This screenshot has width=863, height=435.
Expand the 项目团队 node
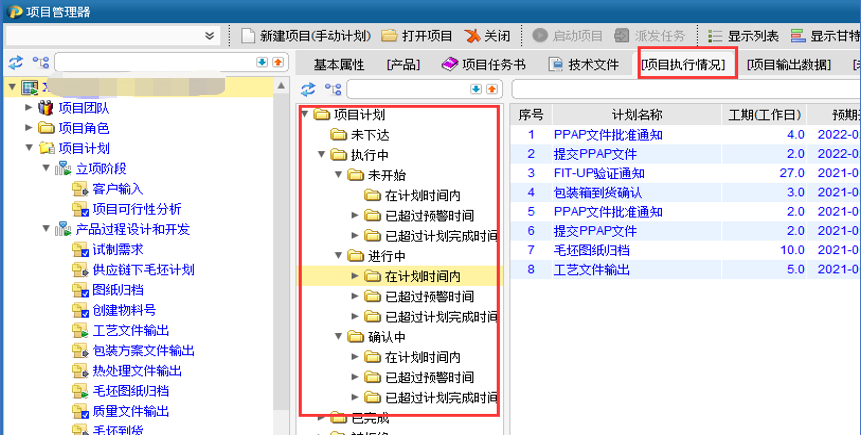(29, 107)
